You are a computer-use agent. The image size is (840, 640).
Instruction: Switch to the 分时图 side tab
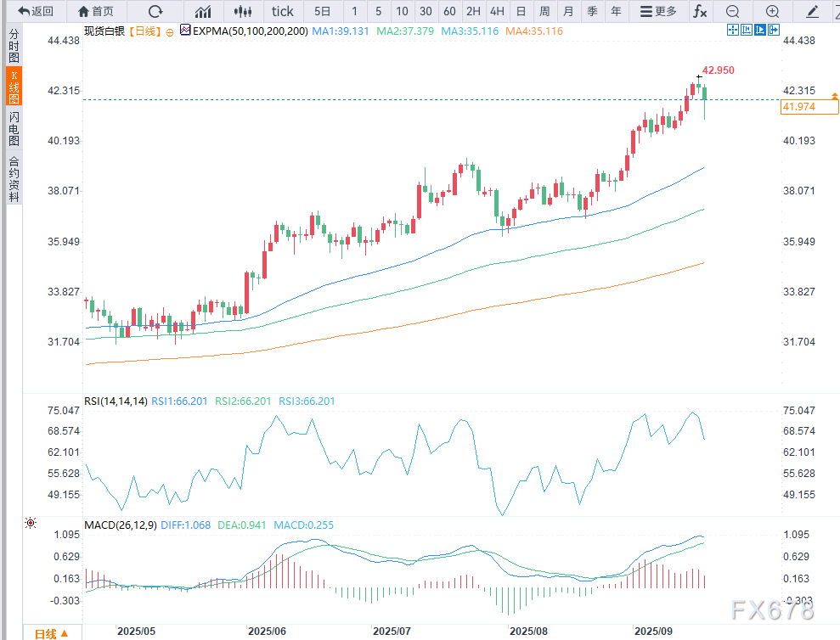[14, 46]
